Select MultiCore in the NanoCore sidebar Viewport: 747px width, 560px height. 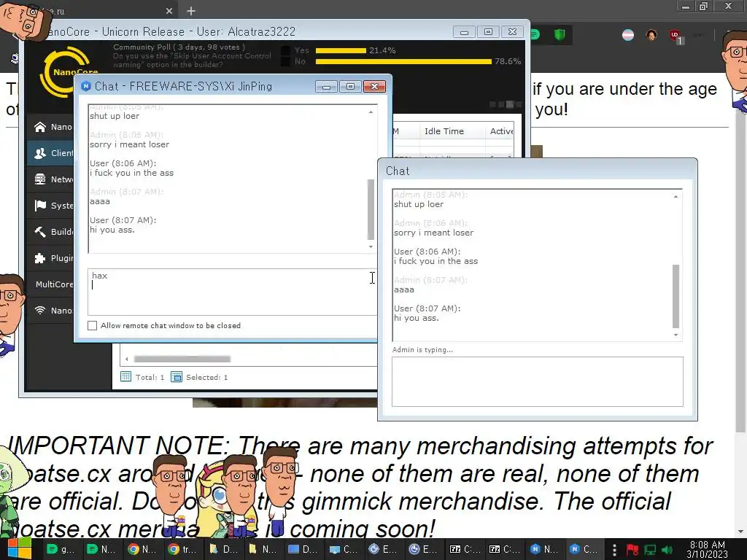click(53, 284)
